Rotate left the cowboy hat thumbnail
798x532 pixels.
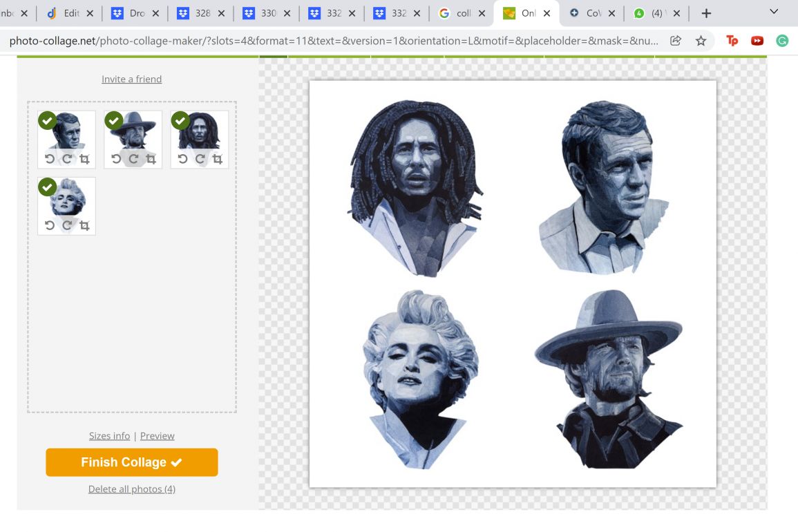[116, 159]
